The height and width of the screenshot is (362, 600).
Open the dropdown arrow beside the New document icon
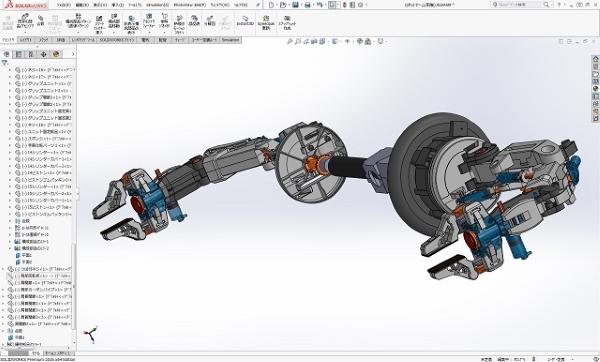277,5
